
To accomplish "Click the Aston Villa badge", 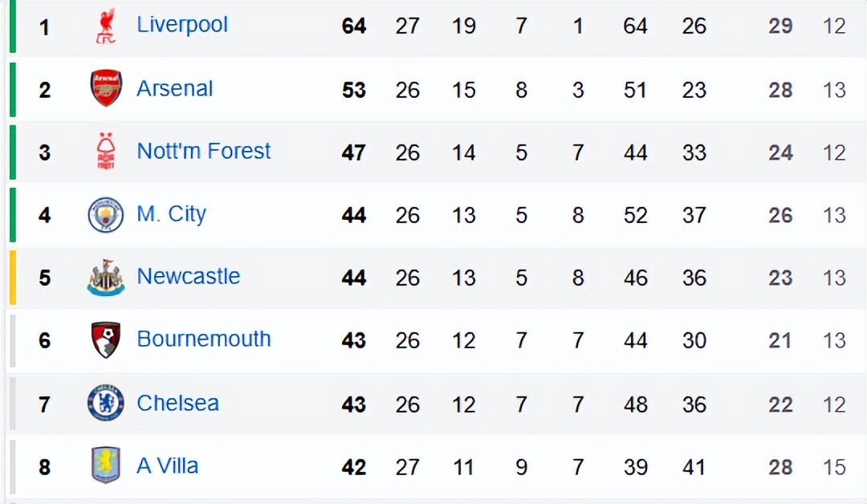I will pyautogui.click(x=106, y=465).
